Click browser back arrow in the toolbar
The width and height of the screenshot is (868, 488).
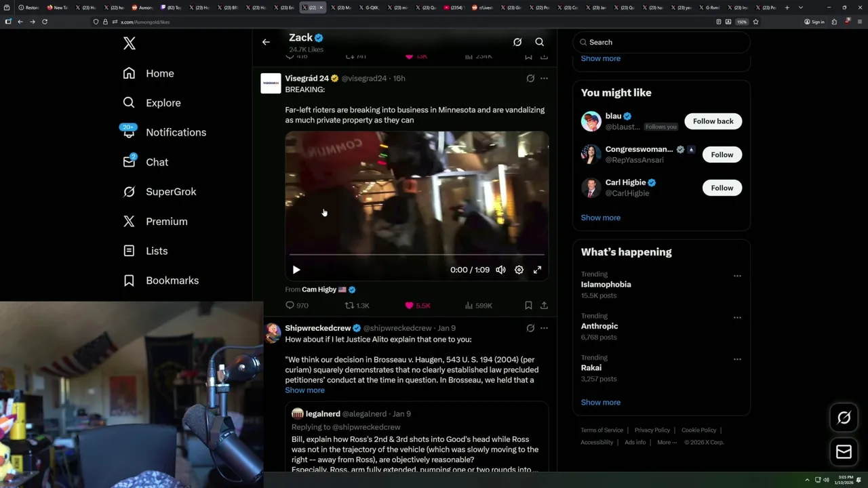[20, 22]
